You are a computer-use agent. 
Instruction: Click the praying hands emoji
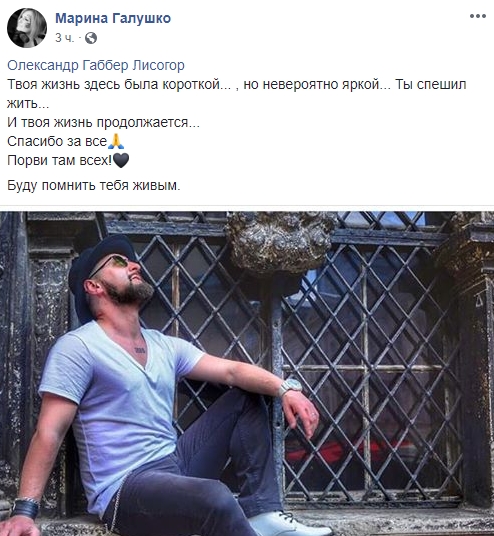click(x=116, y=141)
